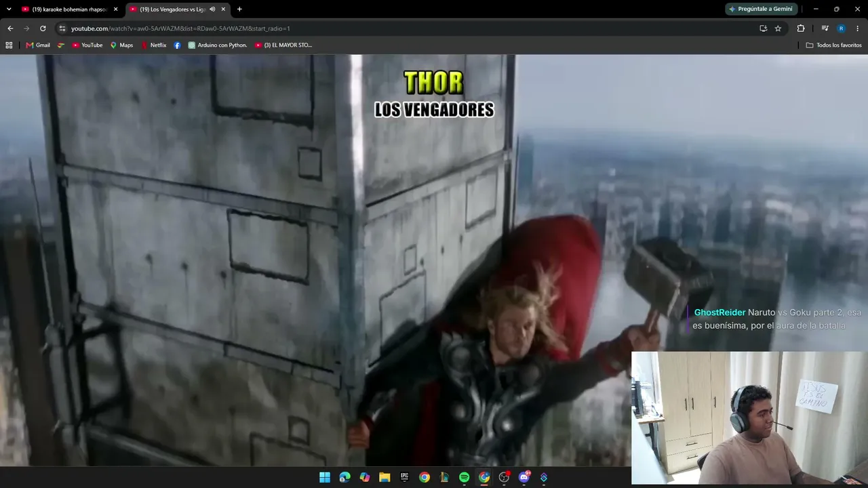View site information for youtube.com

coord(62,28)
